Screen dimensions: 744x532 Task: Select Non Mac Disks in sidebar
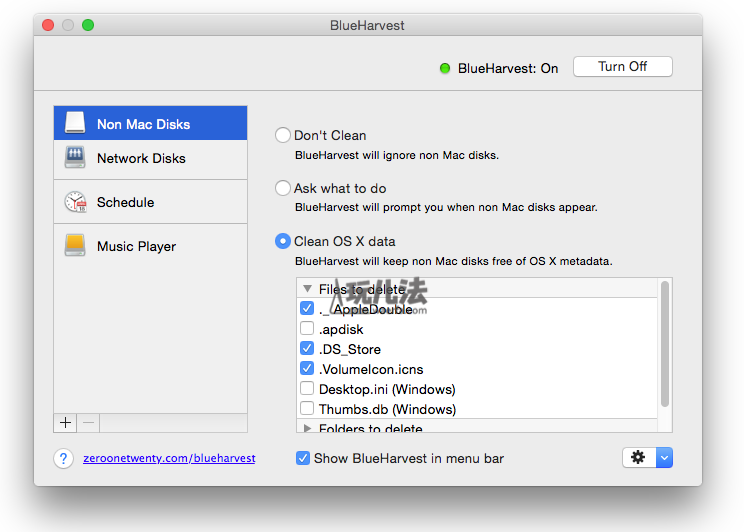click(150, 123)
